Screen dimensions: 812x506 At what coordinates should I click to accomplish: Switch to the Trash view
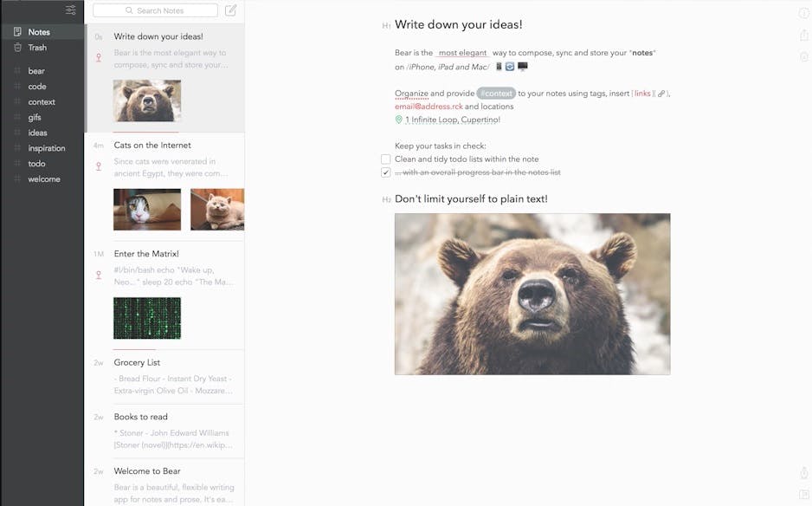(36, 47)
